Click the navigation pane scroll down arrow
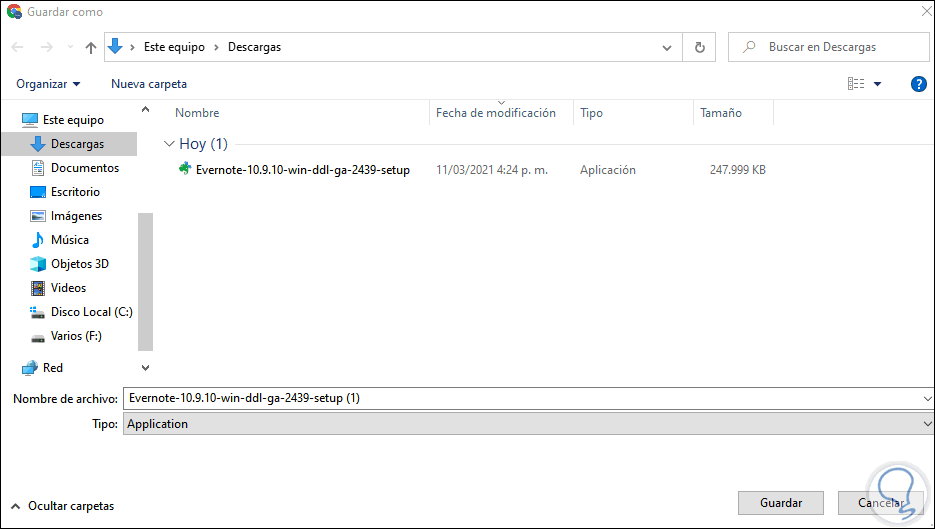 (x=145, y=368)
